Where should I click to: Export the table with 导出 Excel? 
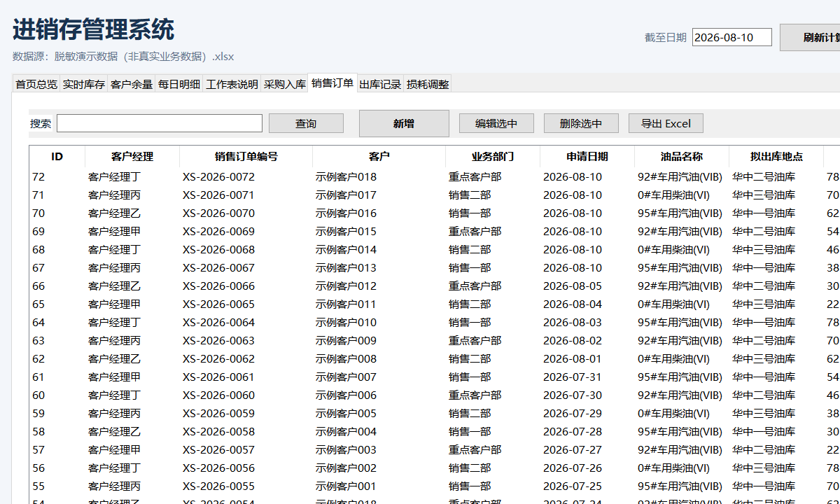pyautogui.click(x=666, y=123)
